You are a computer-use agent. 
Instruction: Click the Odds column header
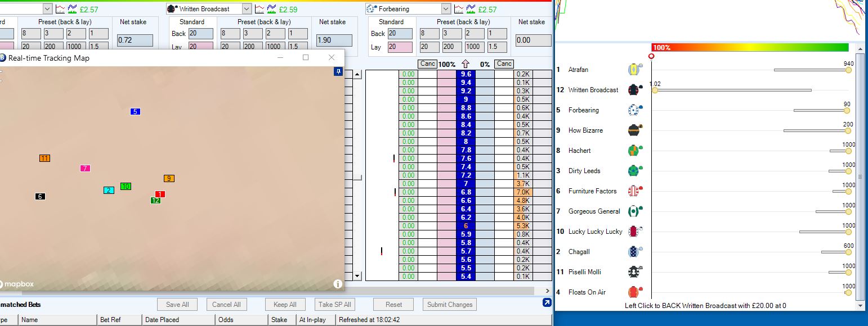225,320
